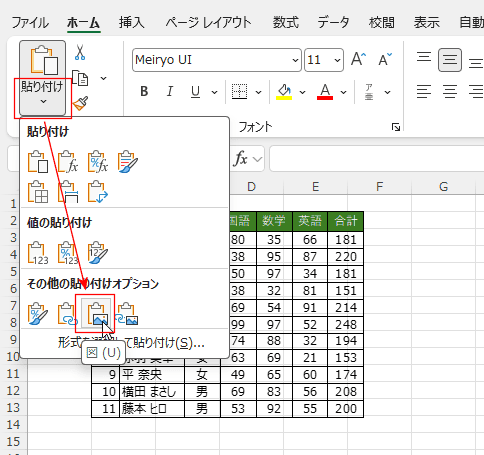Toggle Underline formatting
This screenshot has height=455, width=484.
[x=195, y=91]
